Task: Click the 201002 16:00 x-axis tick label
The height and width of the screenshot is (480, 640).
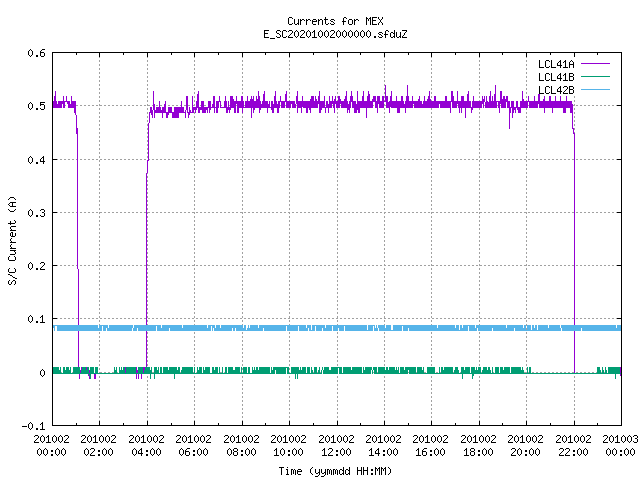Action: click(430, 446)
